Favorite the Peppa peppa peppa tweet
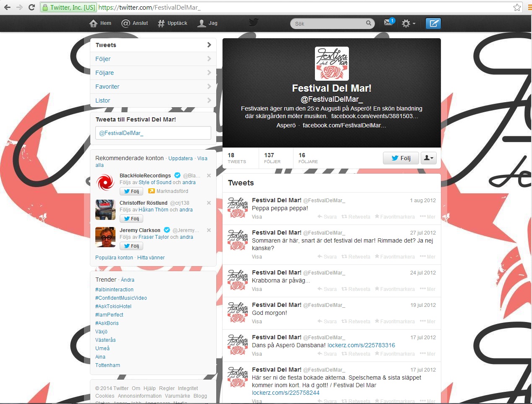The image size is (532, 404). coord(395,217)
